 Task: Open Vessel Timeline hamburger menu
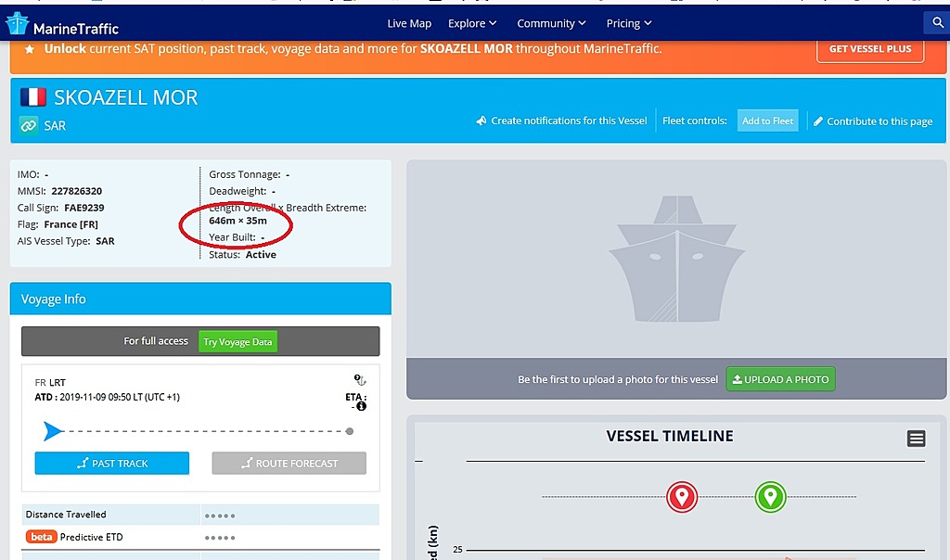pyautogui.click(x=916, y=439)
